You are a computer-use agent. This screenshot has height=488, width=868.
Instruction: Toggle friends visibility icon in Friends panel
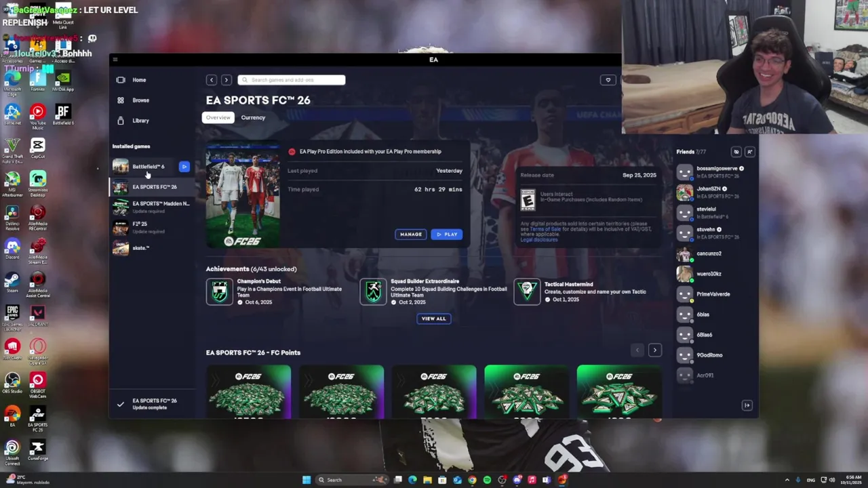tap(736, 152)
